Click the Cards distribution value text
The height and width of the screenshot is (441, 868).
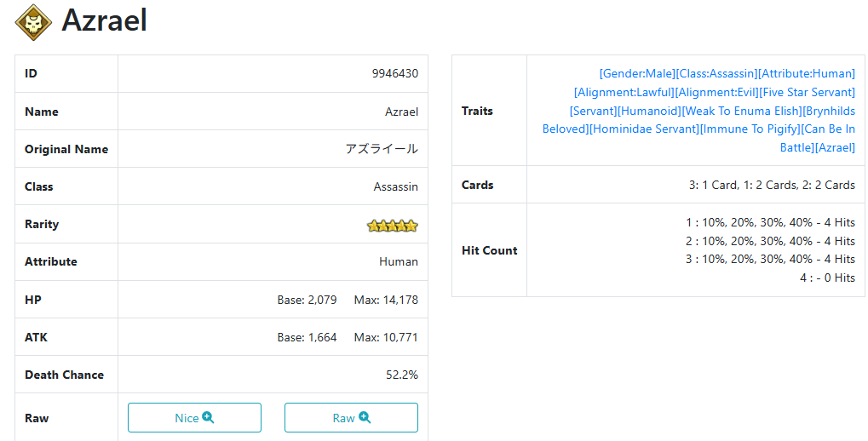(773, 186)
